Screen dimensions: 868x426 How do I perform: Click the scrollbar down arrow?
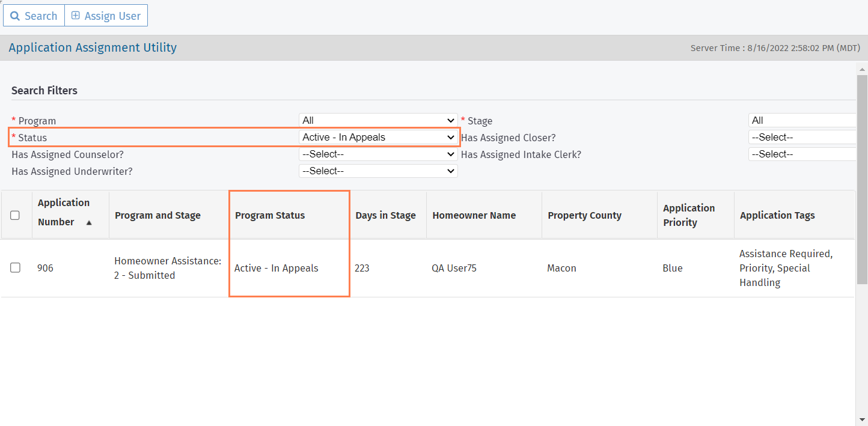click(x=863, y=419)
